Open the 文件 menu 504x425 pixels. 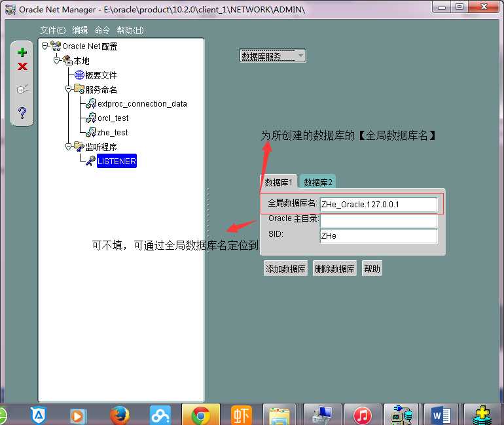coord(53,30)
